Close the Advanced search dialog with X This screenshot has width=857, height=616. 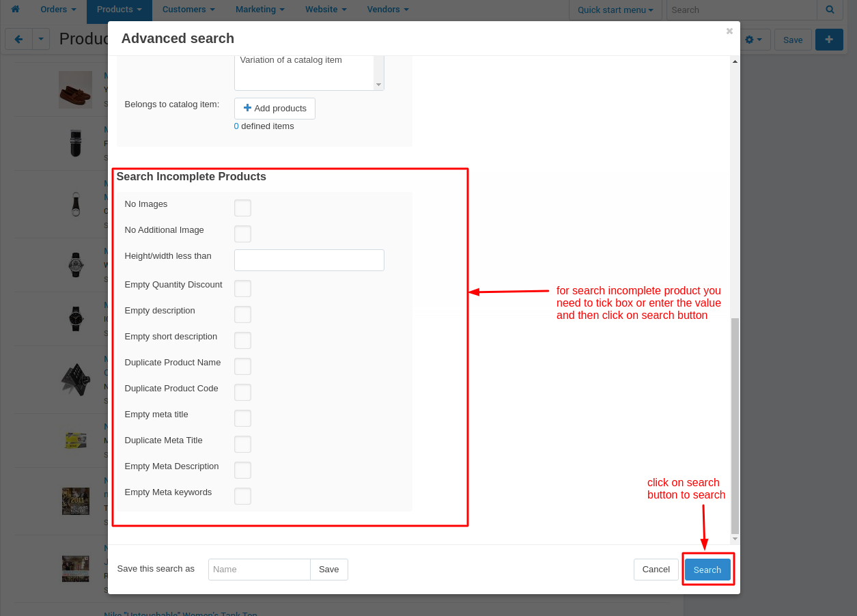tap(729, 31)
